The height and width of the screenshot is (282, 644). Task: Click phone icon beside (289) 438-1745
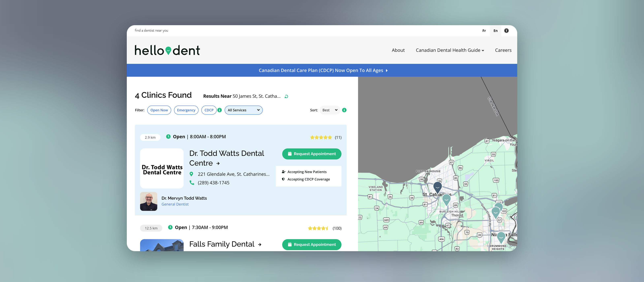(x=192, y=183)
